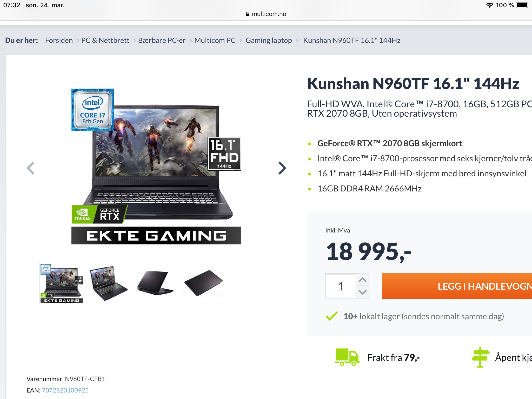Increase quantity with the up arrow
This screenshot has height=399, width=532.
(x=363, y=280)
